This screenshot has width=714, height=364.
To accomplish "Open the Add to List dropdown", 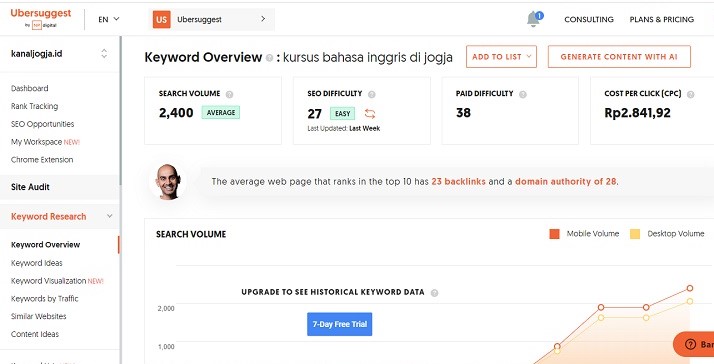I will point(501,56).
